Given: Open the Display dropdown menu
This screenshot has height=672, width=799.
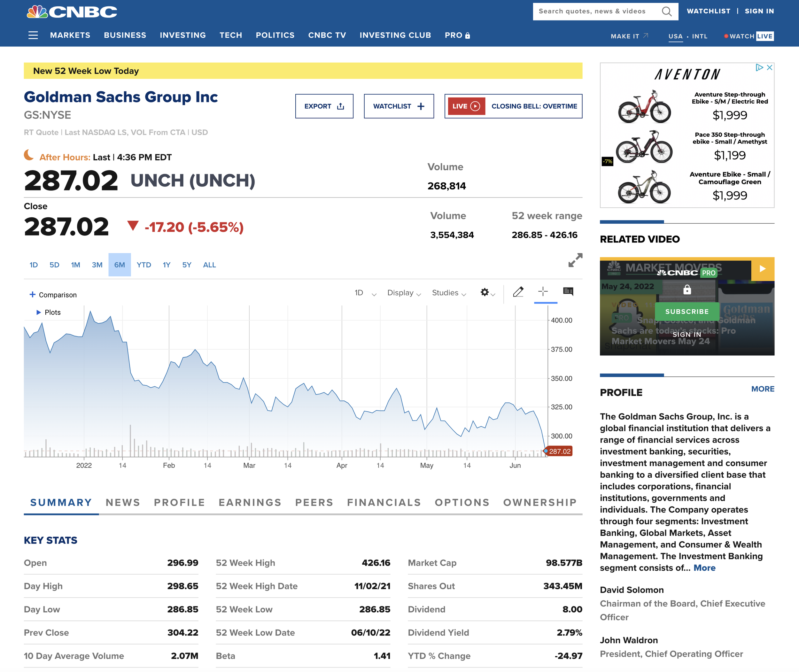Looking at the screenshot, I should tap(404, 293).
